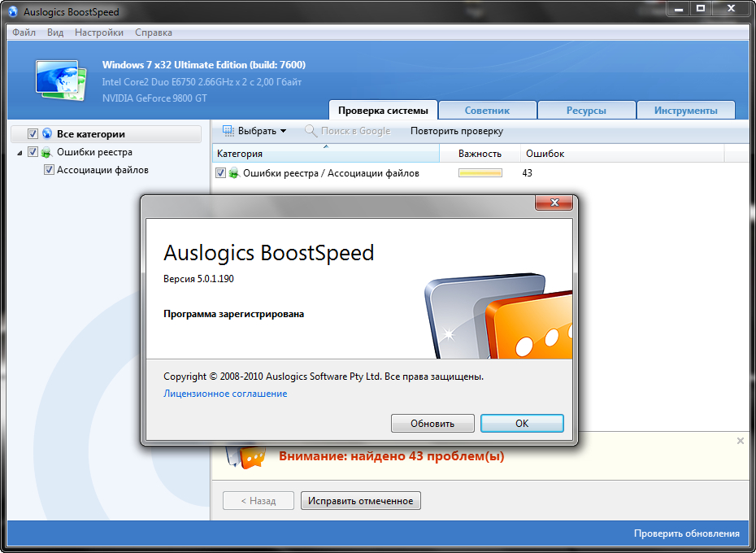The height and width of the screenshot is (553, 756).
Task: Open the Настройки menu
Action: pos(99,33)
